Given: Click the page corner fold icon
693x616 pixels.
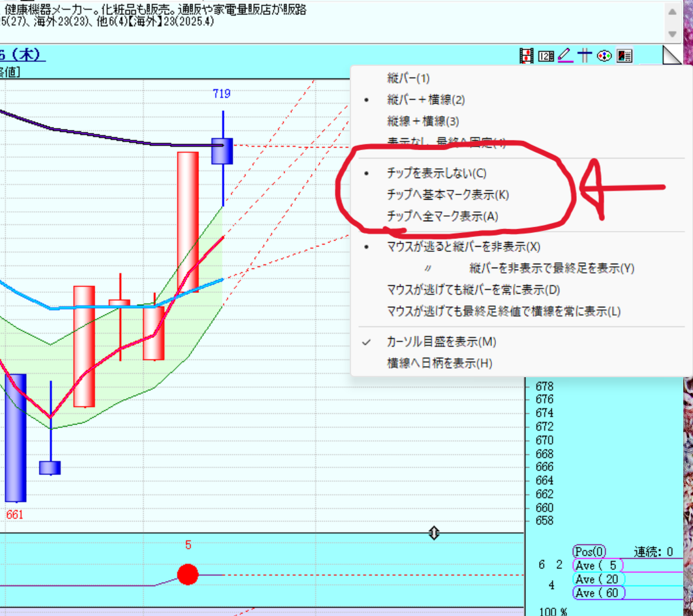Looking at the screenshot, I should (671, 55).
